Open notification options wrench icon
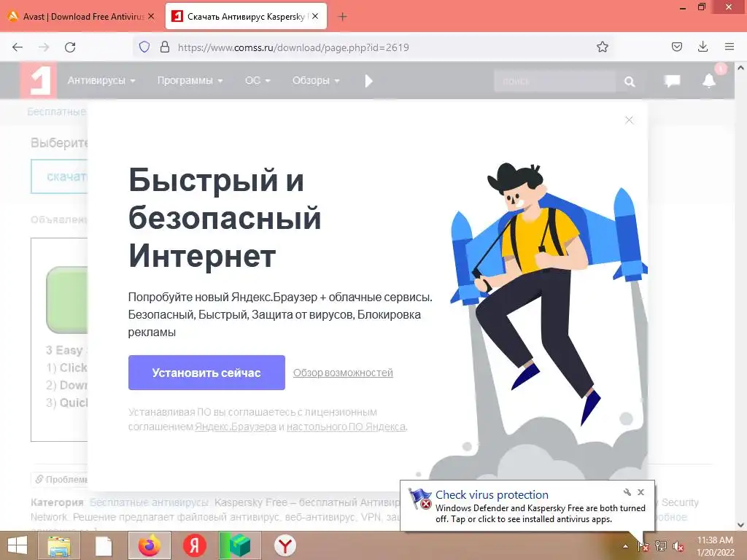The height and width of the screenshot is (560, 747). point(627,492)
